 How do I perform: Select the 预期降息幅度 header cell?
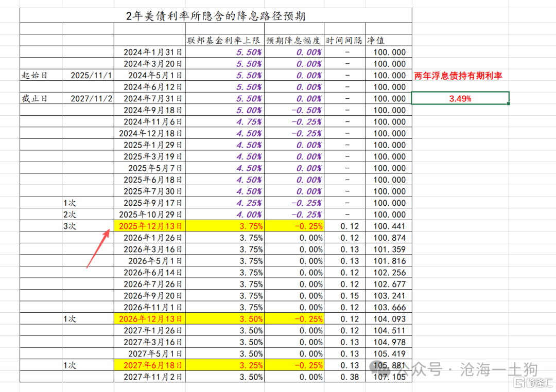coord(293,40)
